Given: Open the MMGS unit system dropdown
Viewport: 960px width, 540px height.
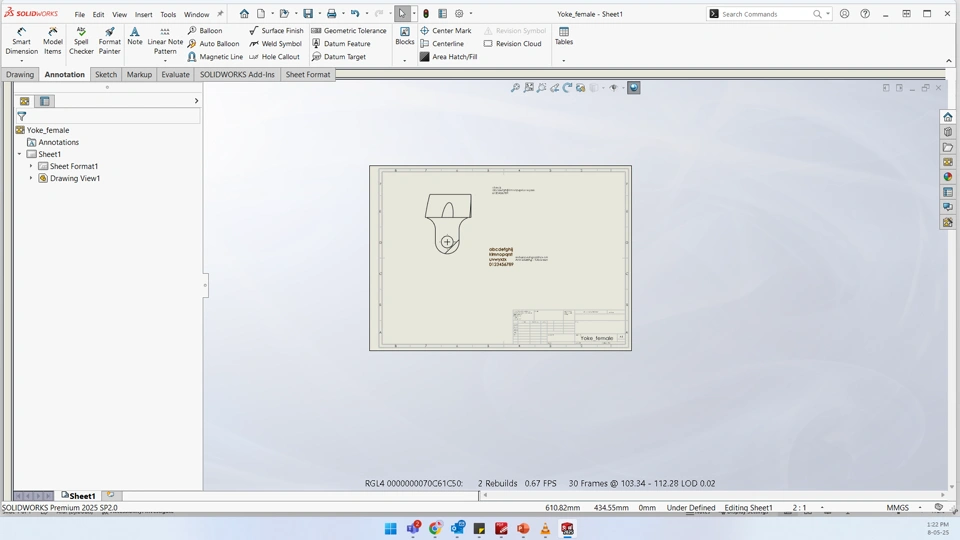Looking at the screenshot, I should coord(920,508).
